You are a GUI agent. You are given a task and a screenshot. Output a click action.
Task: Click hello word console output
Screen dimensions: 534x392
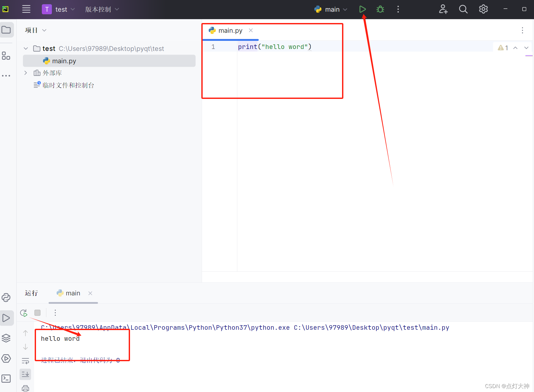pos(60,339)
